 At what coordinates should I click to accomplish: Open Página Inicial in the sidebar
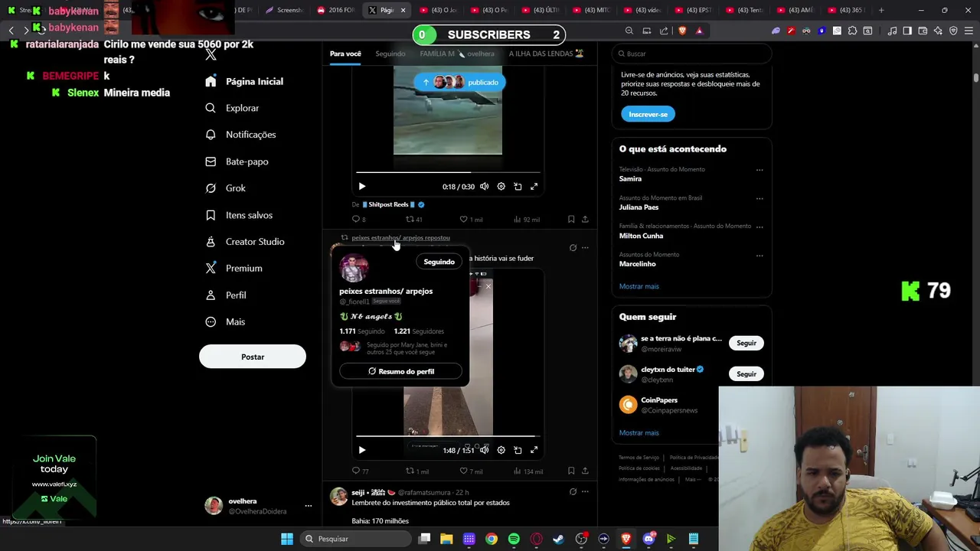point(244,81)
